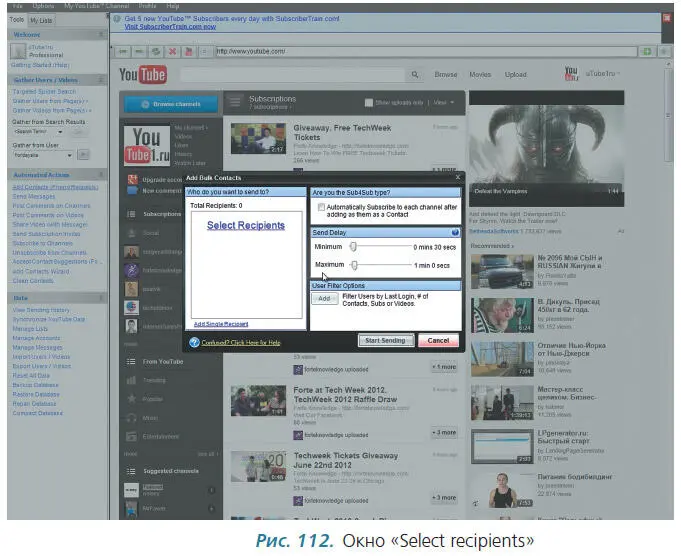The height and width of the screenshot is (556, 681).
Task: Click the green refresh page icon
Action: coord(155,52)
